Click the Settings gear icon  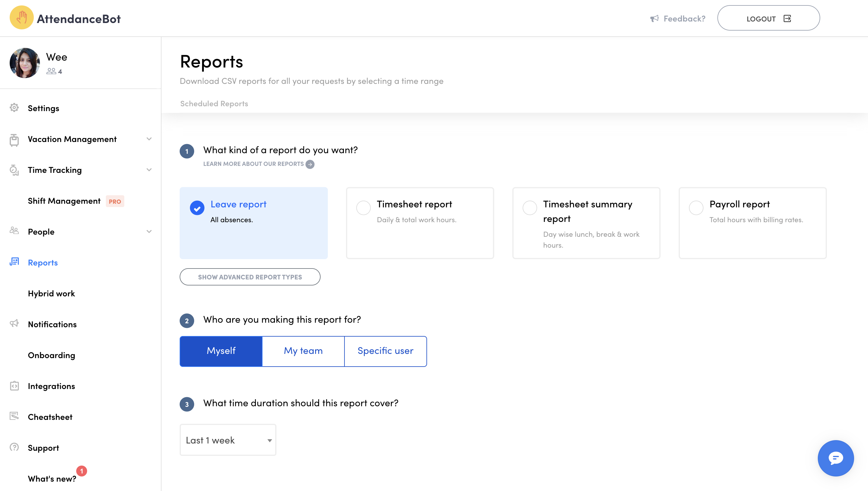pos(14,108)
